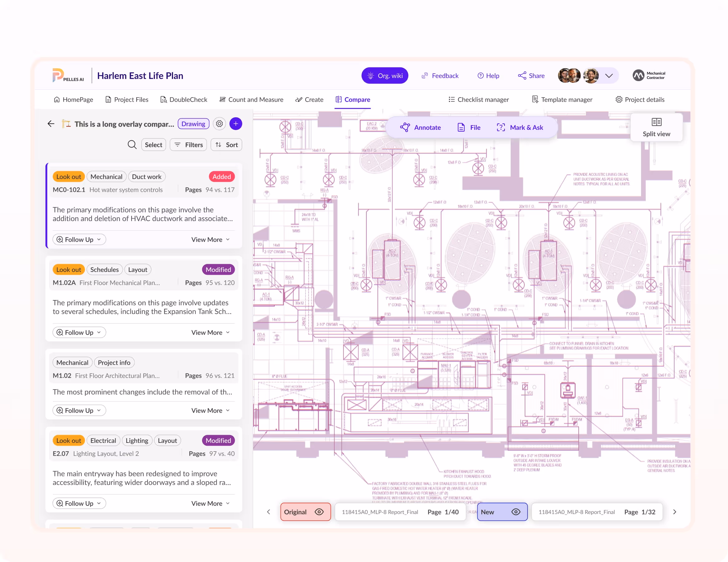
Task: Expand Follow Up on MC0-102.1 card
Action: coord(79,240)
